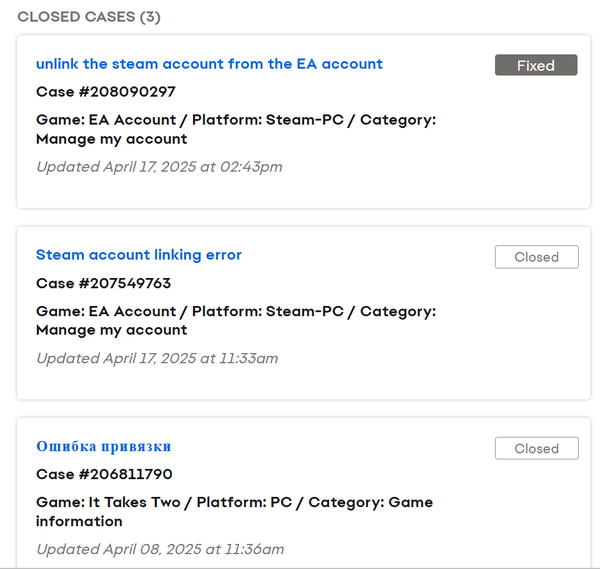Select case number #207549763
The width and height of the screenshot is (600, 569).
pos(103,283)
